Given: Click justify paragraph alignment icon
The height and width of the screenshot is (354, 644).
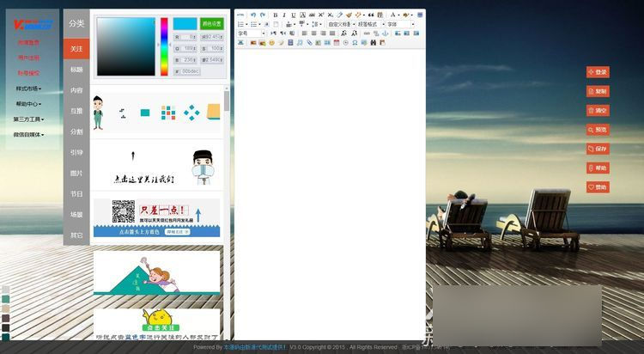Looking at the screenshot, I should [332, 34].
